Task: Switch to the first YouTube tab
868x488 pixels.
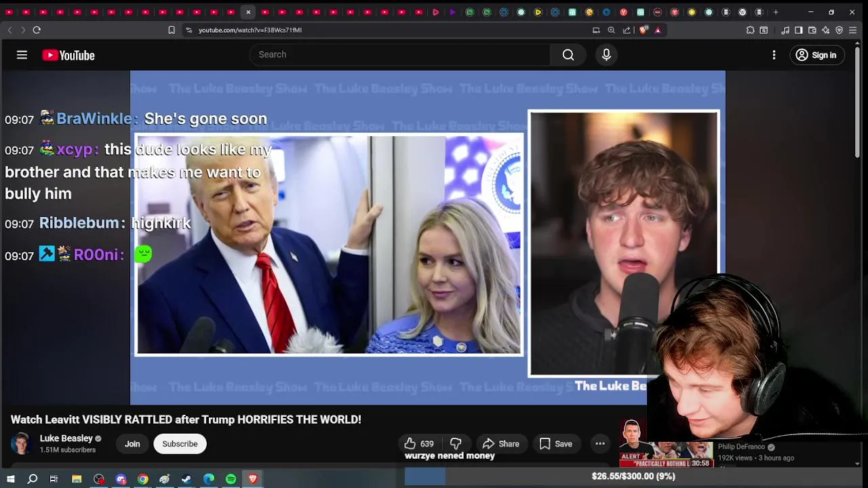Action: [x=9, y=12]
